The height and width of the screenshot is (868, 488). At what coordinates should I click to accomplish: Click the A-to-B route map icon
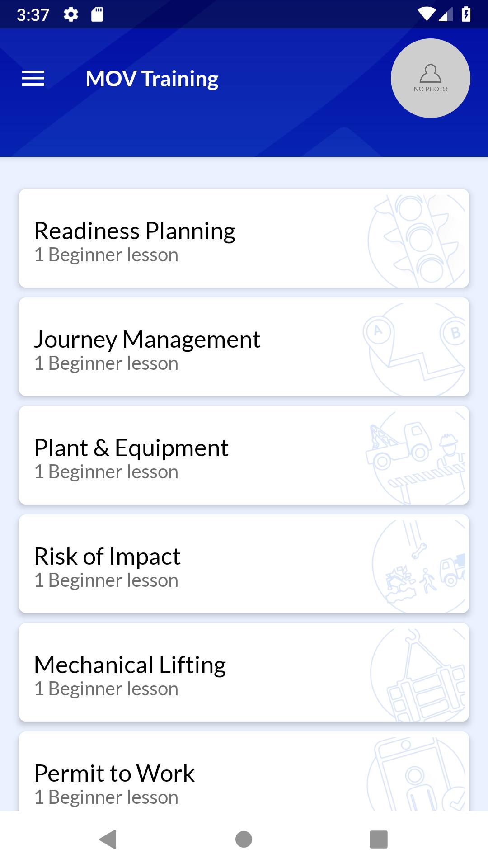414,349
